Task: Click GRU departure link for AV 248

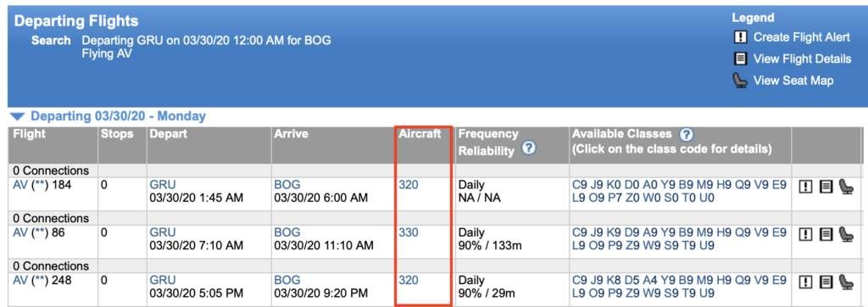Action: [163, 281]
